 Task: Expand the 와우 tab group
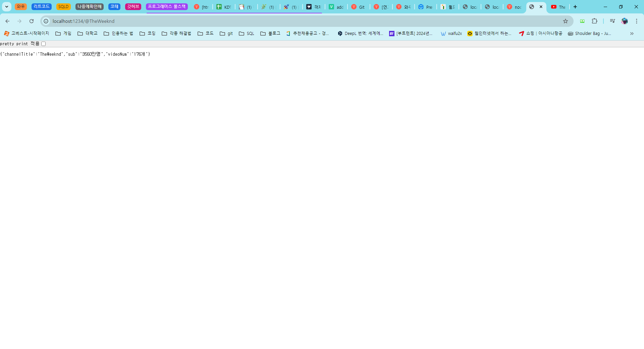pos(21,7)
